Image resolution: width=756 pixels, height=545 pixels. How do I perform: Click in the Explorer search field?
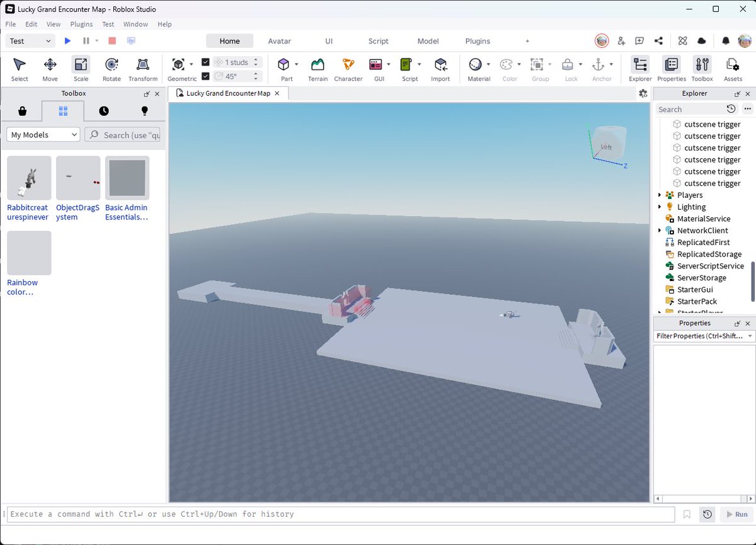pyautogui.click(x=690, y=109)
